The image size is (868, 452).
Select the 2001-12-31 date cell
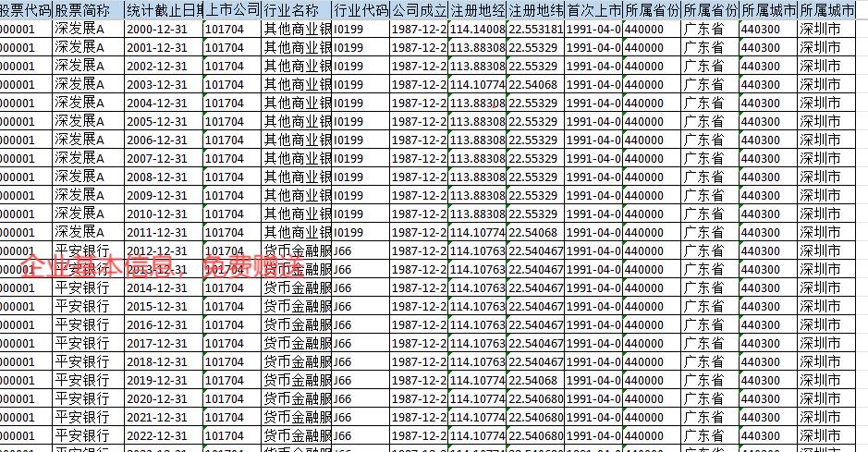tap(164, 47)
